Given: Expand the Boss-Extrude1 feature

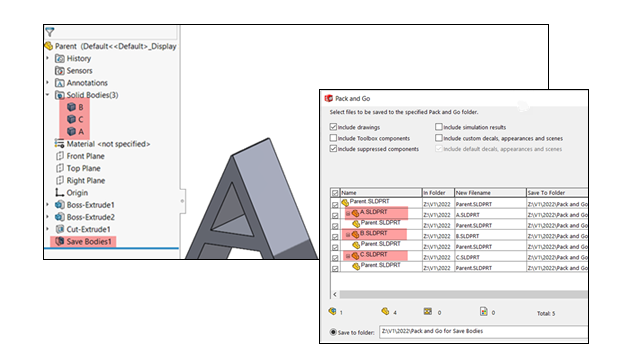Looking at the screenshot, I should click(x=47, y=204).
